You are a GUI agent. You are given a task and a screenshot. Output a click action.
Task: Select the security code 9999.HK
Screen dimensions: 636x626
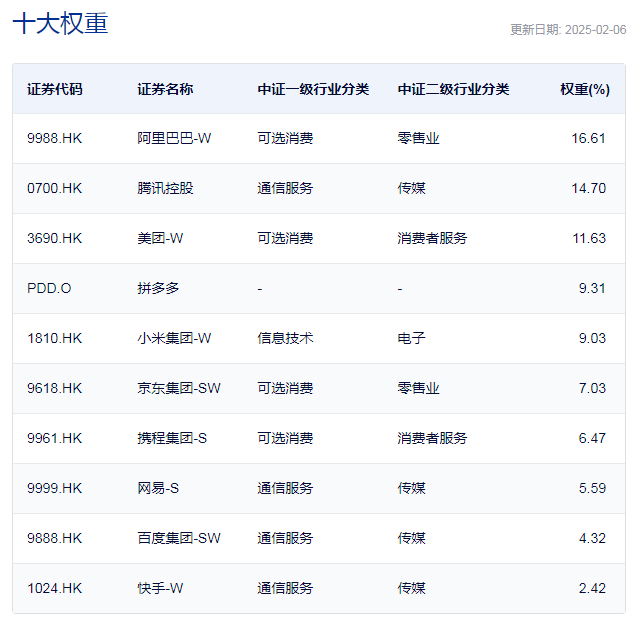point(54,488)
